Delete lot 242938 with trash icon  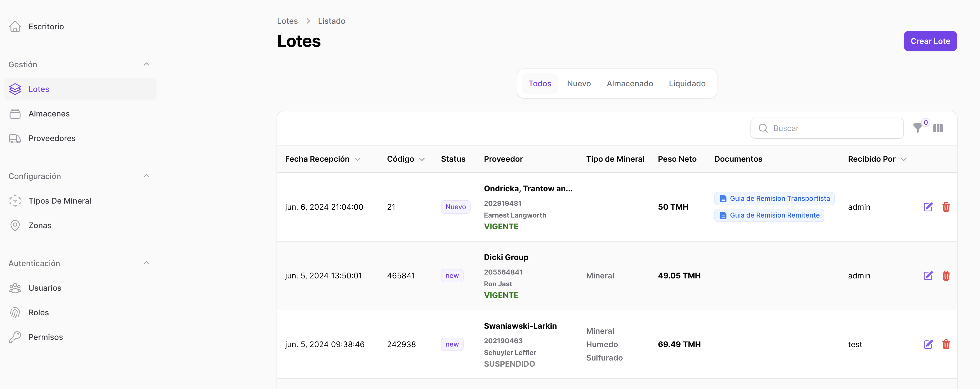click(946, 345)
